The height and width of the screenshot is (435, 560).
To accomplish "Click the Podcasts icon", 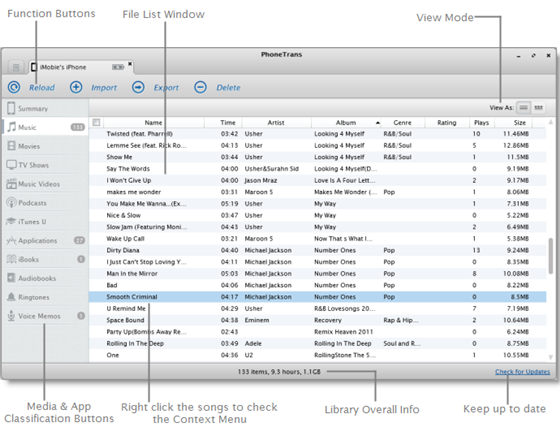I will [11, 202].
